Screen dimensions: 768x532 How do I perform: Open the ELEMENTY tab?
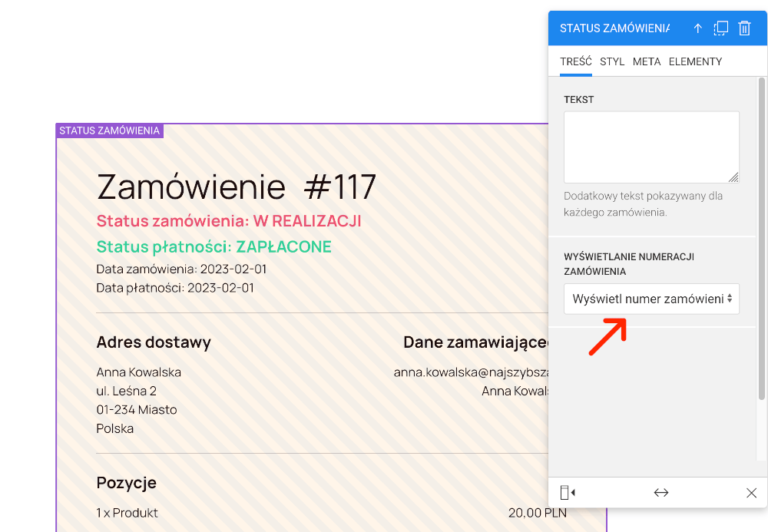pyautogui.click(x=695, y=61)
